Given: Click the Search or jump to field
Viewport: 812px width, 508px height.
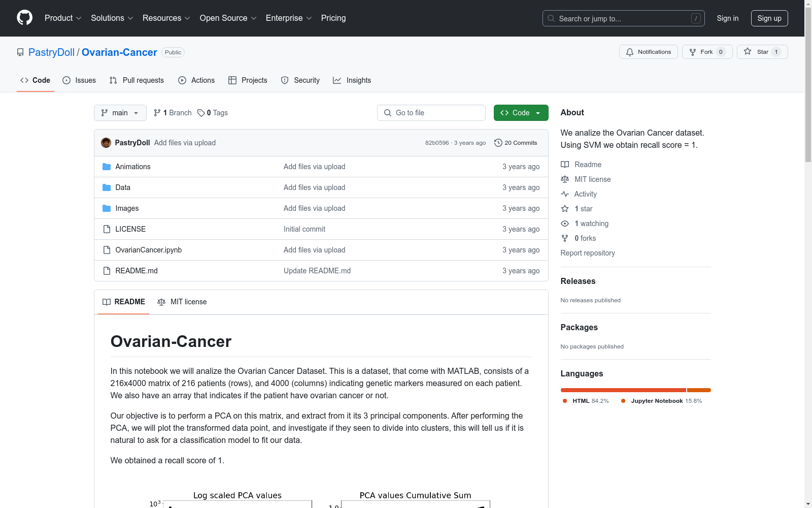Looking at the screenshot, I should (x=624, y=18).
